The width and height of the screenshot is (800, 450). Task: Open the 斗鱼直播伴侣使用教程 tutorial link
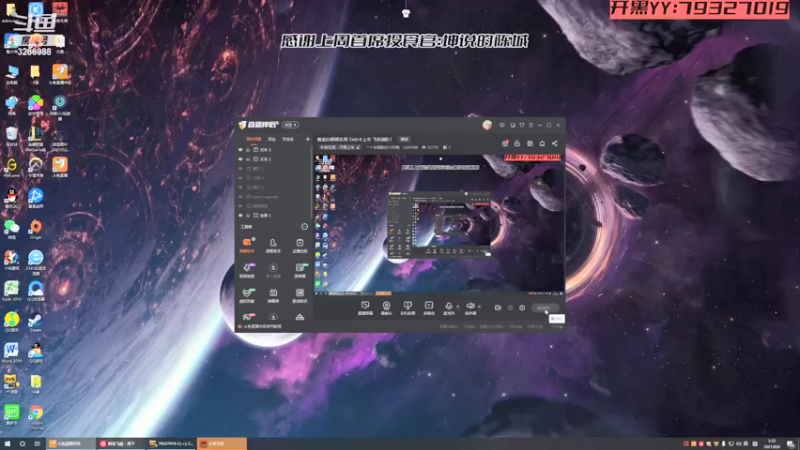coord(262,327)
